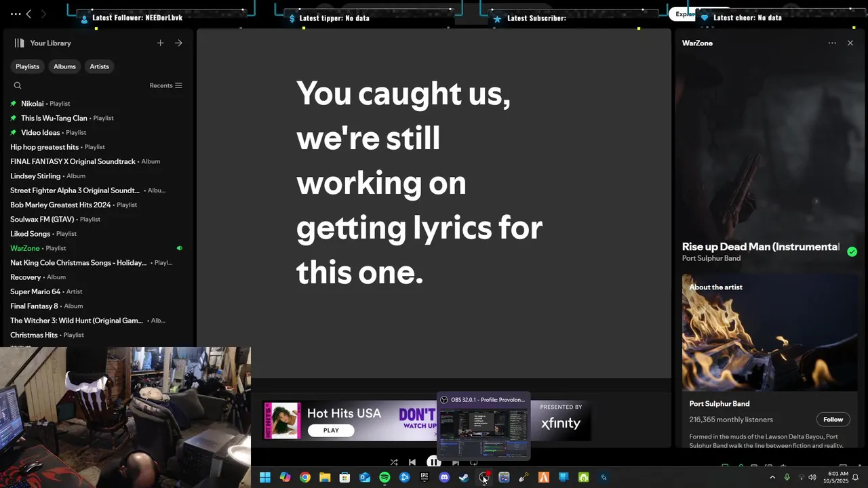Skip to the previous track

pos(412,462)
